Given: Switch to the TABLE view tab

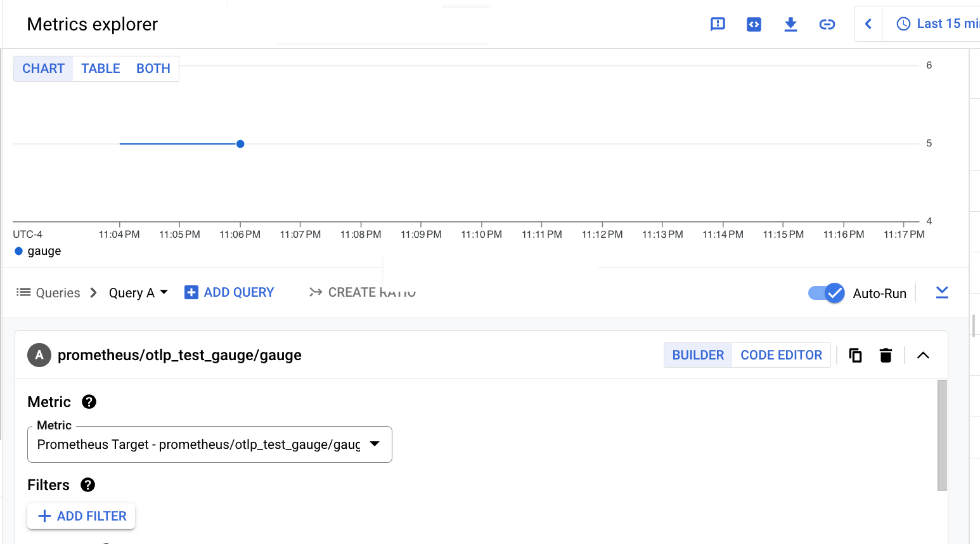Looking at the screenshot, I should click(100, 68).
